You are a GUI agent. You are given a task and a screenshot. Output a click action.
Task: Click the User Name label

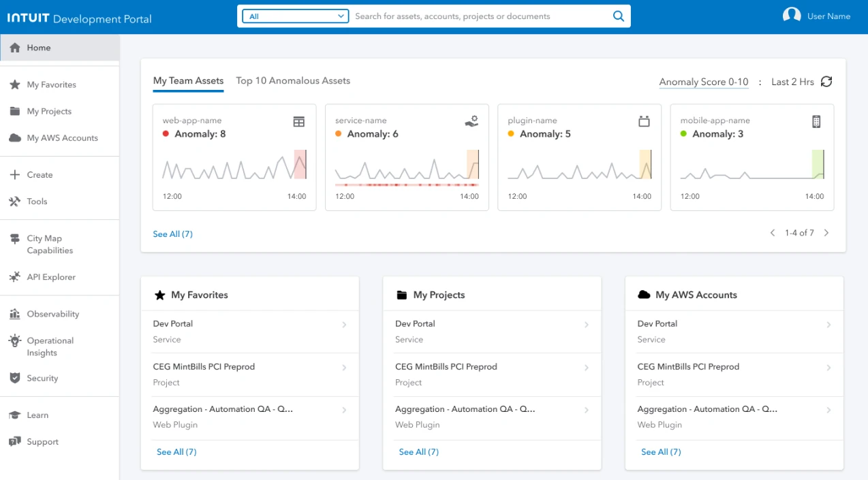828,16
